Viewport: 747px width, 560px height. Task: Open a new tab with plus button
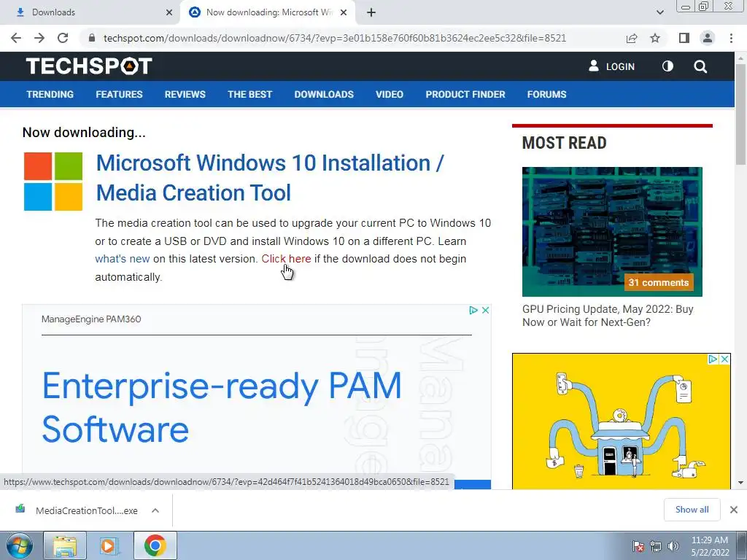click(371, 12)
